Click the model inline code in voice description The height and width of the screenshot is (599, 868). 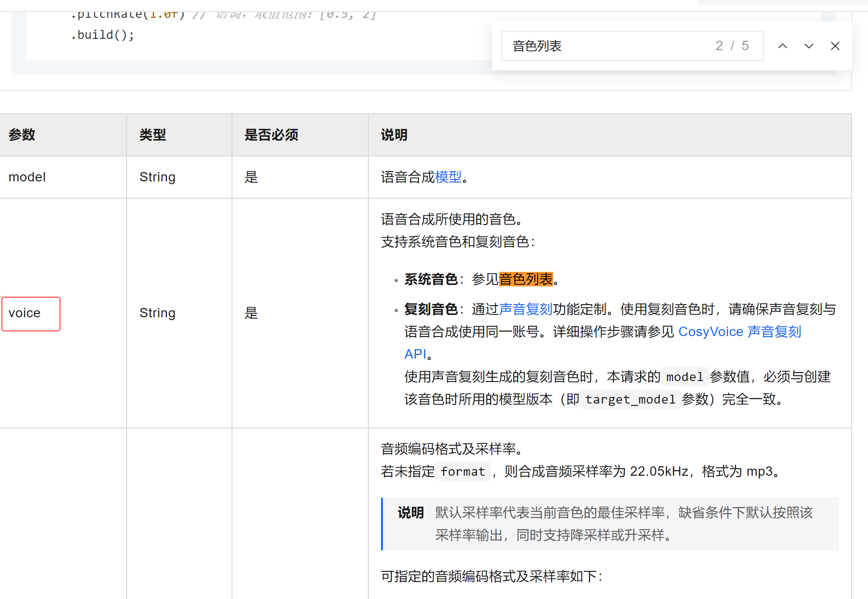pyautogui.click(x=685, y=377)
